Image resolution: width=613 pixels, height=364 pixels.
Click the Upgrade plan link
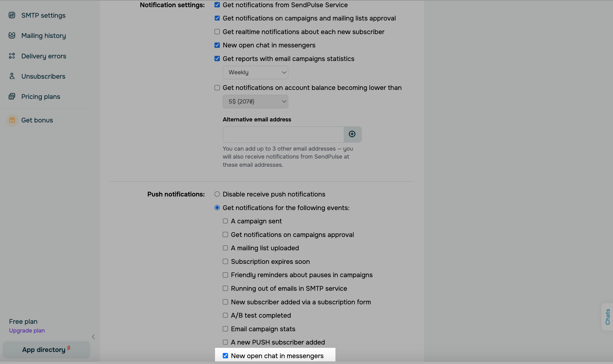coord(27,330)
